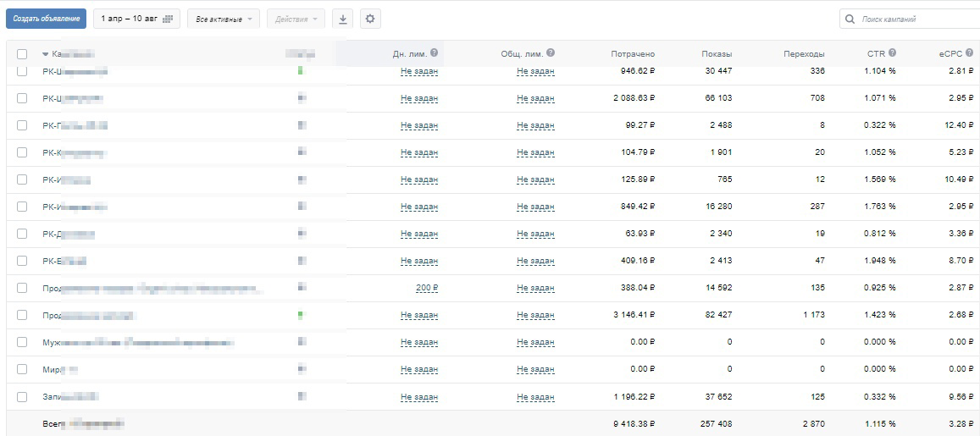Screen dimensions: 980x436
Task: Click help icon next to Дн. лим.
Action: coord(434,53)
